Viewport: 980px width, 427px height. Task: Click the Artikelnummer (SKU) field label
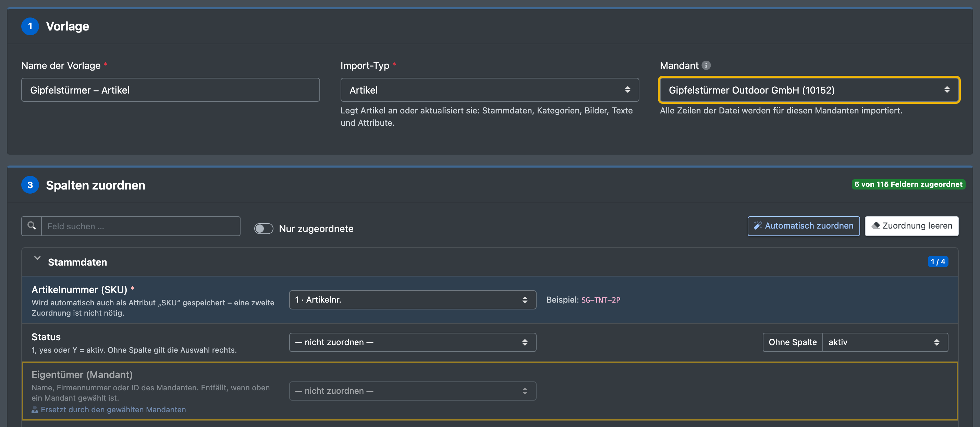tap(79, 290)
